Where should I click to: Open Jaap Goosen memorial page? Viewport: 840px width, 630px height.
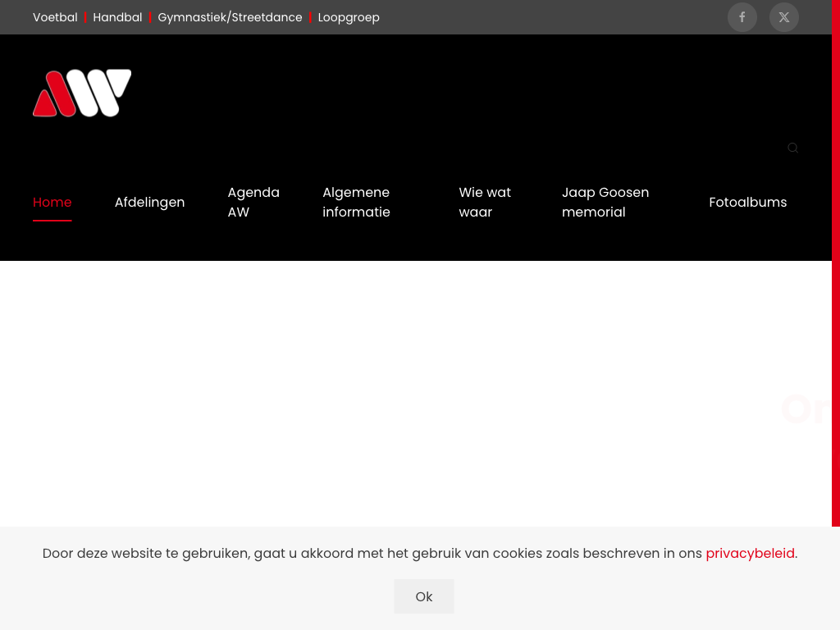pos(605,202)
